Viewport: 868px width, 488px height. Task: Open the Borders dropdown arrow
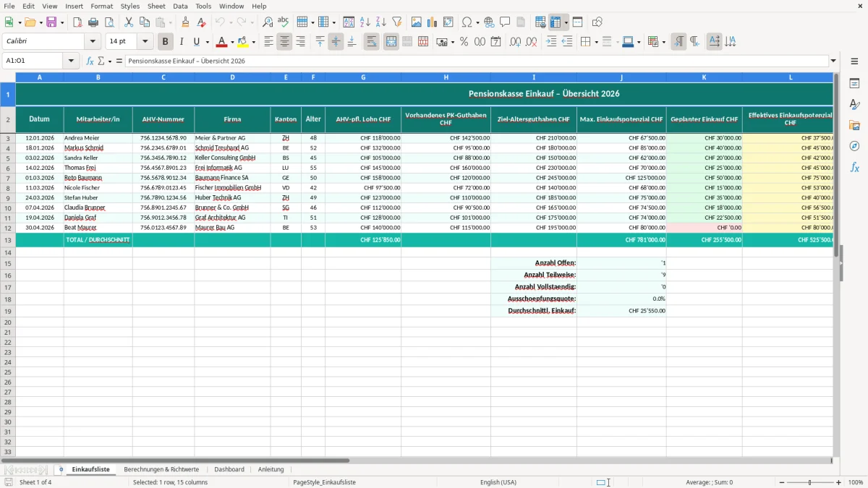pyautogui.click(x=598, y=42)
